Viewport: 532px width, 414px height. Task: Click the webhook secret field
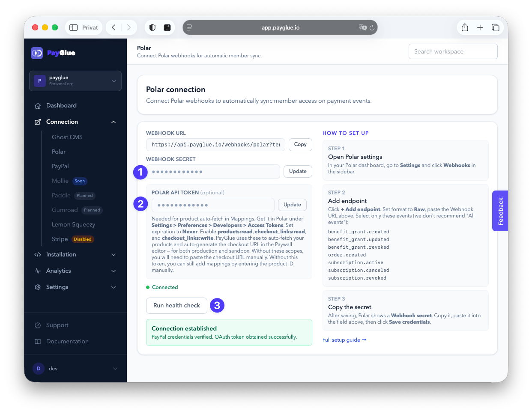tap(213, 172)
